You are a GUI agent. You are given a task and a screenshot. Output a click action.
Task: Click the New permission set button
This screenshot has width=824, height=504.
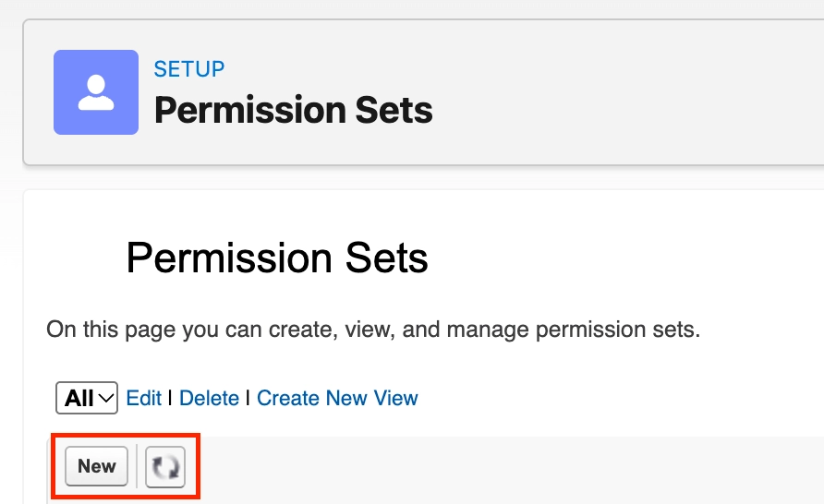97,466
